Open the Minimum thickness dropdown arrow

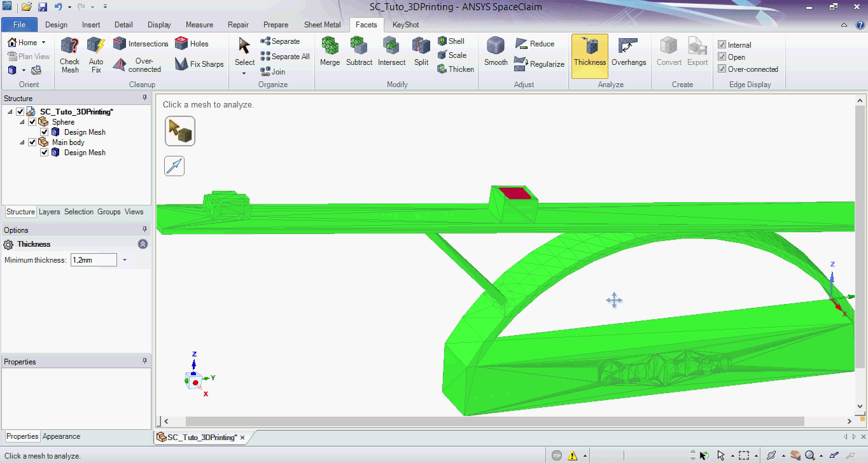pos(125,260)
